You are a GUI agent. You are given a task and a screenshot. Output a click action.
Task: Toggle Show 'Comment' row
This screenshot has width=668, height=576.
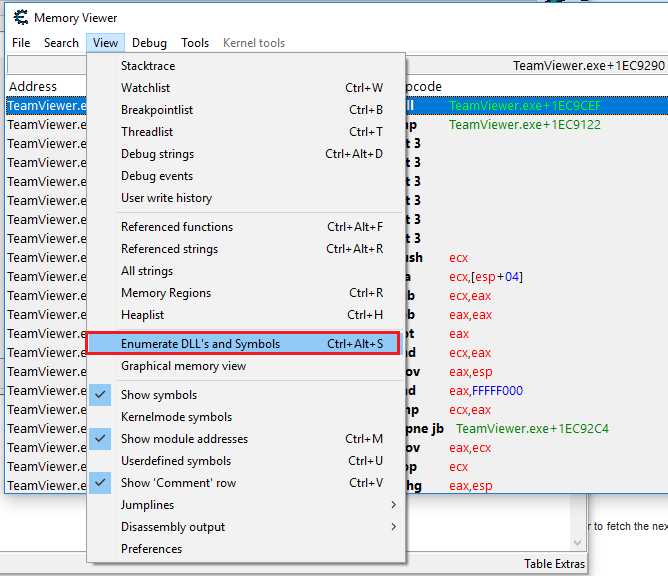tap(246, 483)
